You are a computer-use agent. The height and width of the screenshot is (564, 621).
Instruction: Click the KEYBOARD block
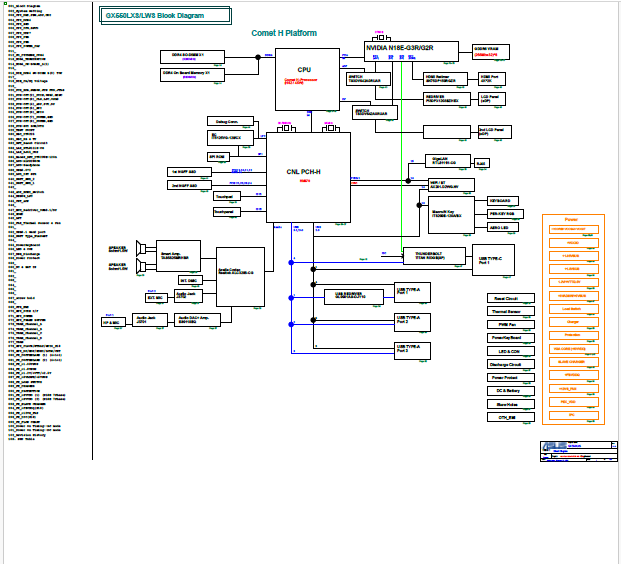tap(502, 201)
